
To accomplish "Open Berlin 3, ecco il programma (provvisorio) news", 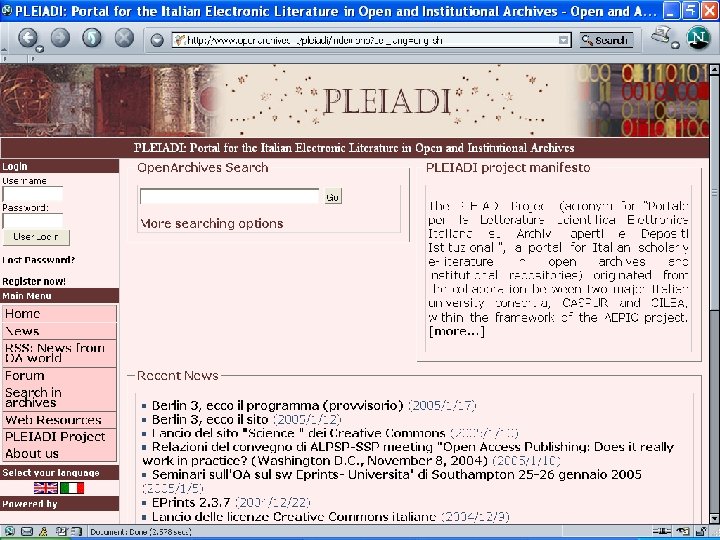I will pos(277,406).
